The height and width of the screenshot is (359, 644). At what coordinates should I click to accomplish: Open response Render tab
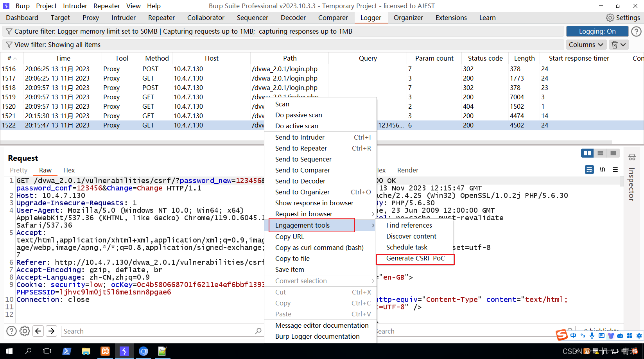[408, 170]
